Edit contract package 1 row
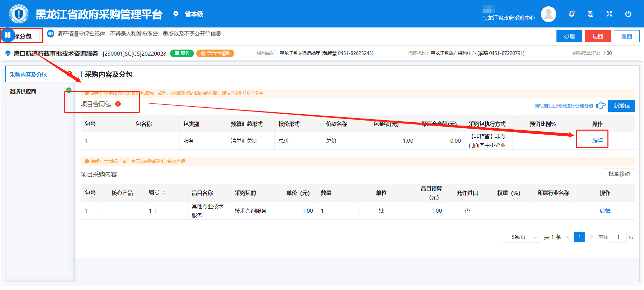This screenshot has width=644, height=290. click(597, 141)
